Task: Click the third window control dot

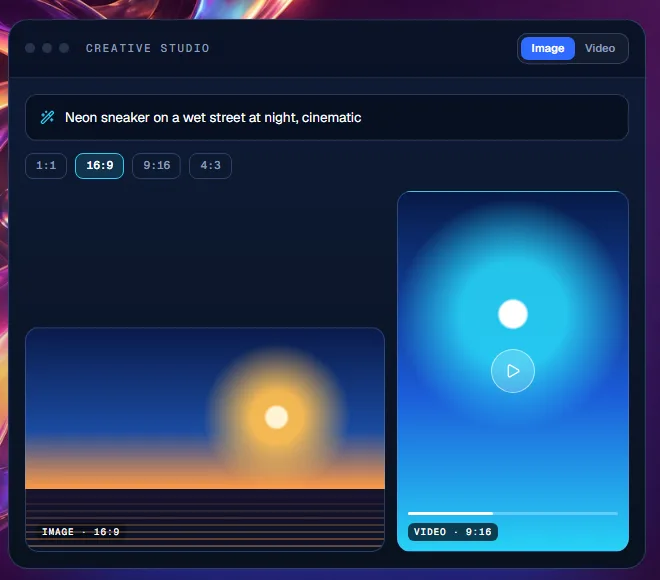Action: tap(64, 48)
